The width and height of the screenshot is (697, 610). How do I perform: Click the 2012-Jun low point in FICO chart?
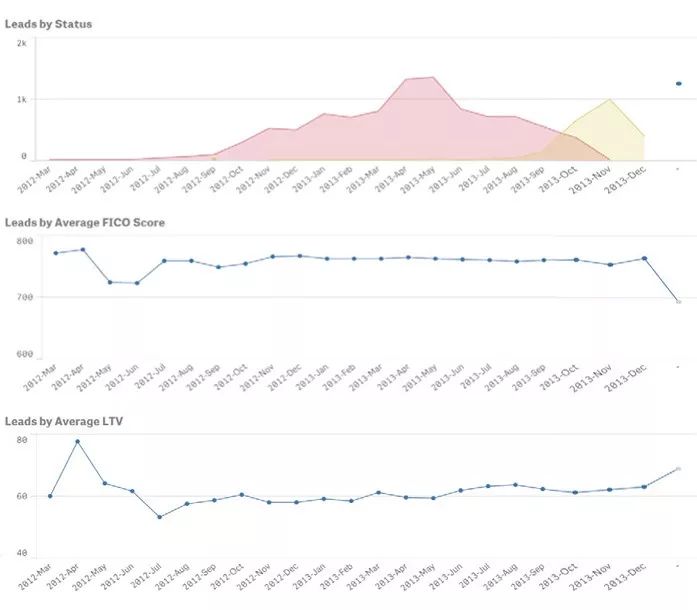coord(137,283)
